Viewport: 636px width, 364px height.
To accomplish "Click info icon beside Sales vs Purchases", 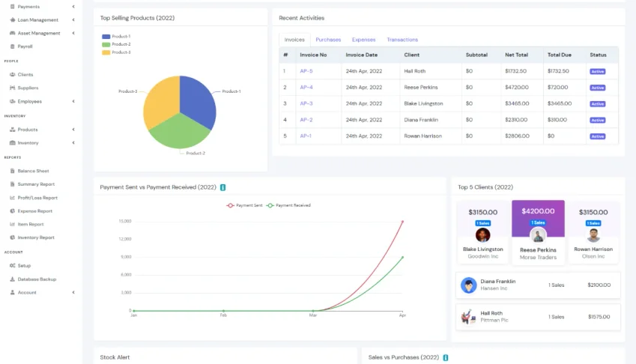I will coord(446,357).
